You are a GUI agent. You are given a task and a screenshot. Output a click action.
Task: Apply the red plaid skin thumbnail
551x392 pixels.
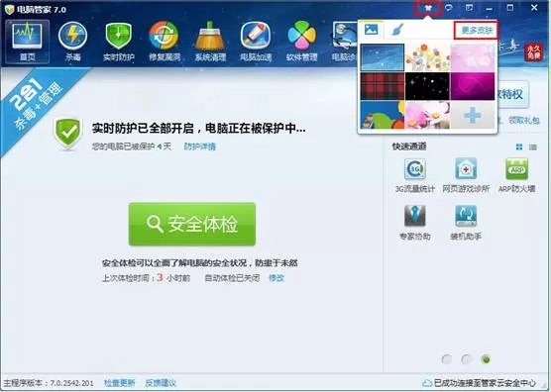(x=383, y=86)
